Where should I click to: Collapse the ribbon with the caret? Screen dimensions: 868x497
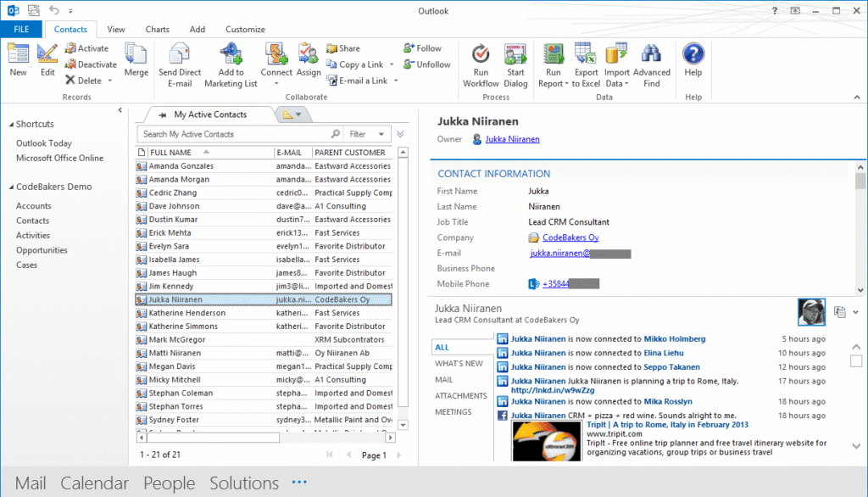857,97
